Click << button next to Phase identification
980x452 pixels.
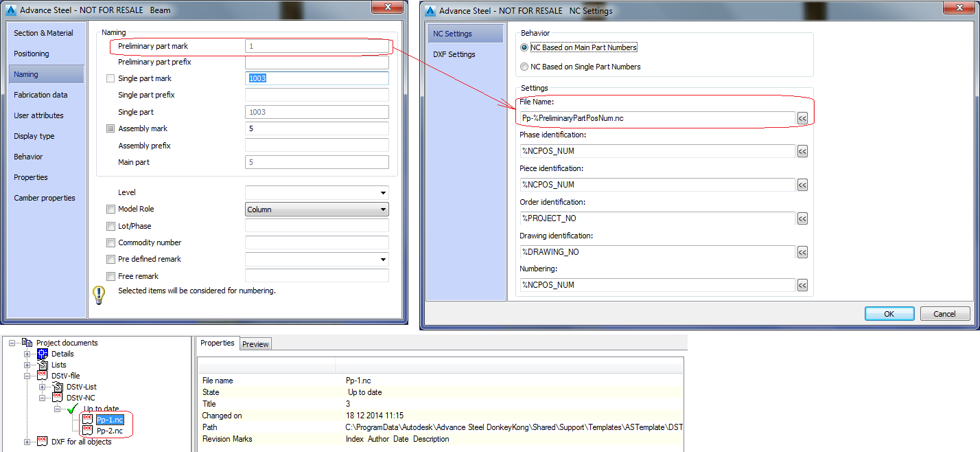(802, 151)
